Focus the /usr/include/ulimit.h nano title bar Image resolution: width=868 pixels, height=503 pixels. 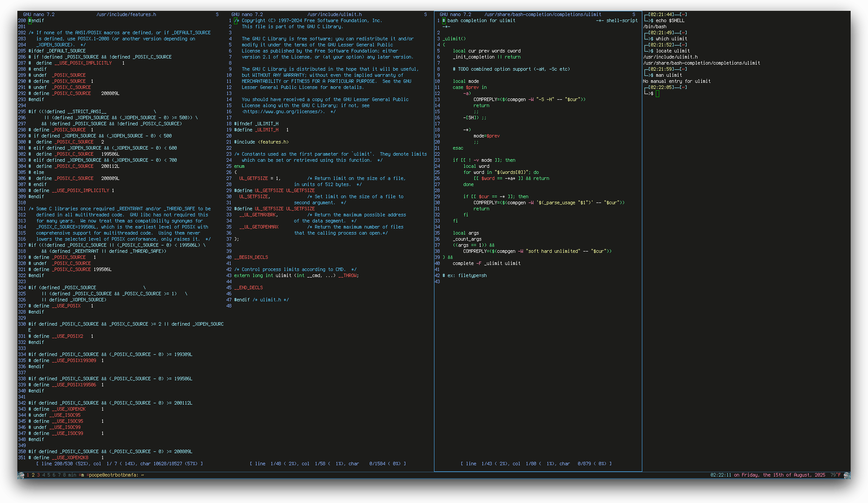(334, 14)
